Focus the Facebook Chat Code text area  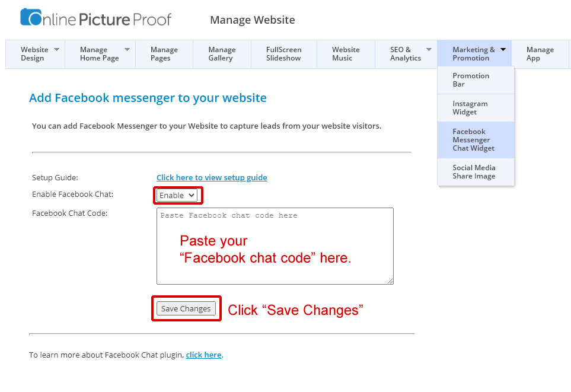click(275, 246)
